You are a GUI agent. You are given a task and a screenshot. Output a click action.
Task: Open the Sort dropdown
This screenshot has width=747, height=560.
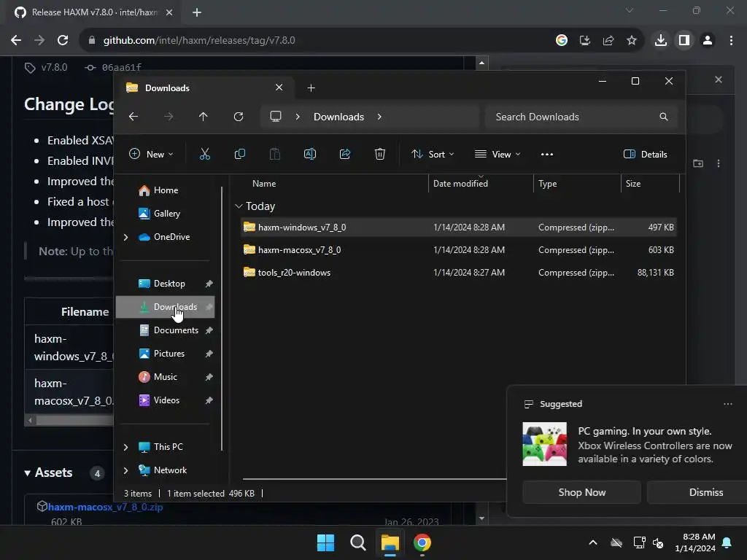click(x=433, y=154)
